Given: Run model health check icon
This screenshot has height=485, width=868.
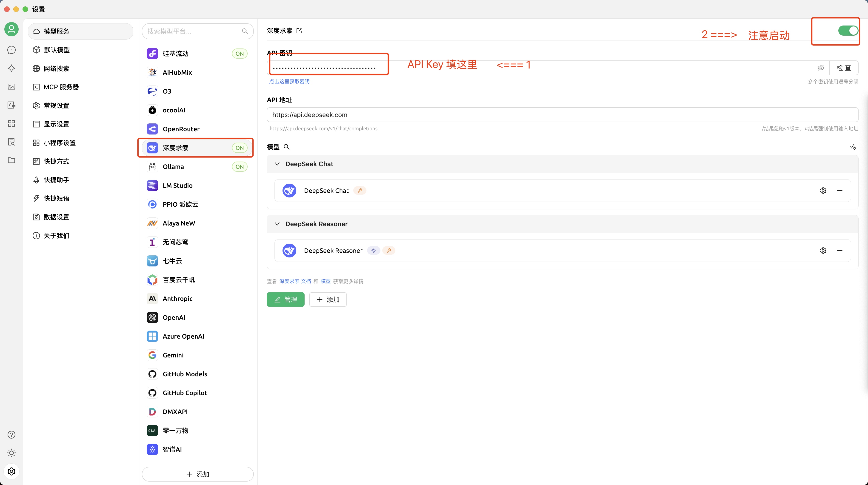Looking at the screenshot, I should coord(853,147).
